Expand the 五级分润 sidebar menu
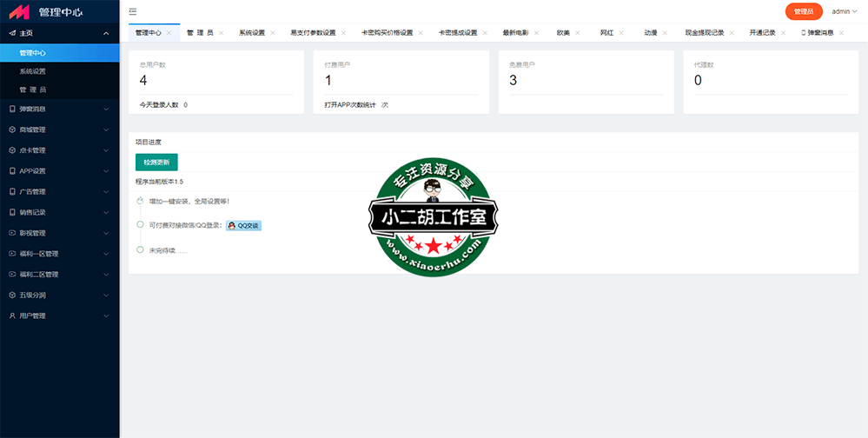Image resolution: width=868 pixels, height=438 pixels. click(x=59, y=295)
